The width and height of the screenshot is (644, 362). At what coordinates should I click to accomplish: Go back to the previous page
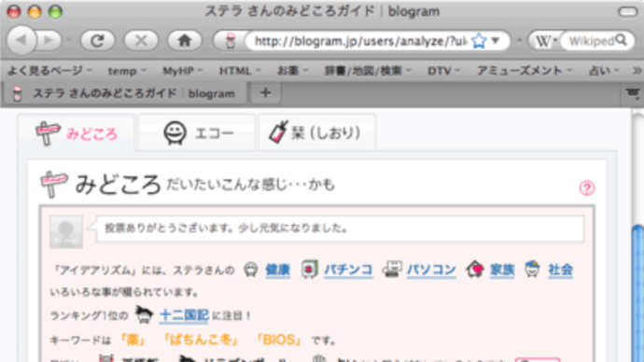click(x=21, y=40)
